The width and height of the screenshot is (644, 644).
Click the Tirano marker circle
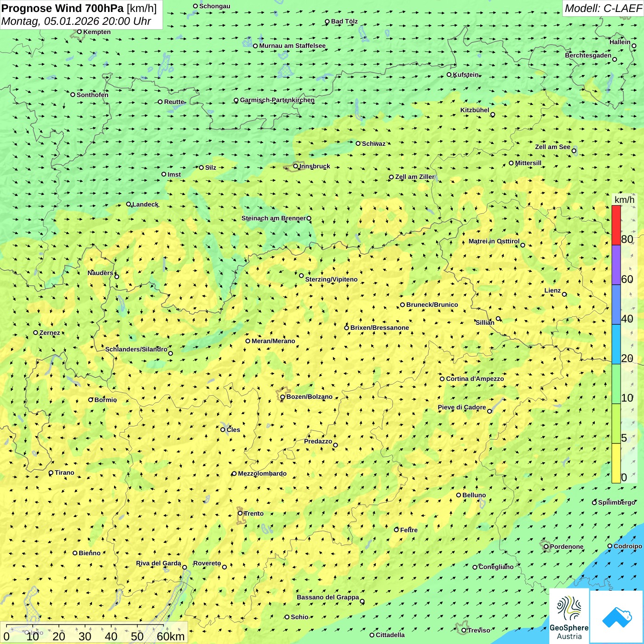pyautogui.click(x=51, y=473)
